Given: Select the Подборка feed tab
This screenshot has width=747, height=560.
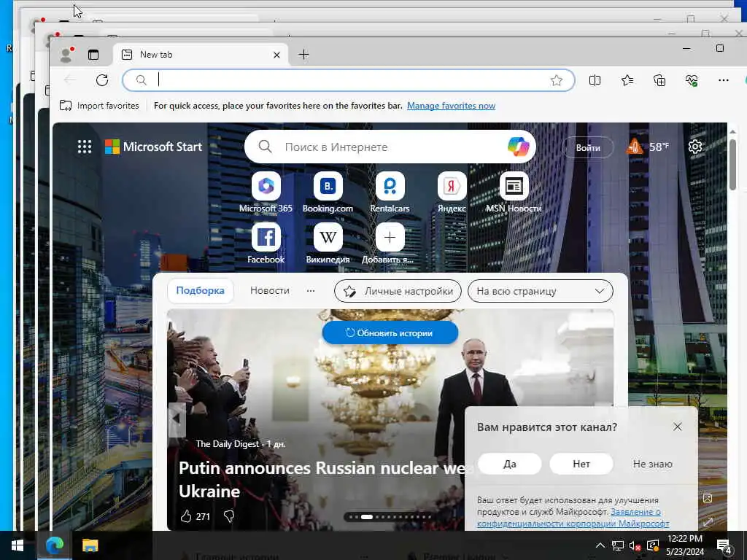Looking at the screenshot, I should click(x=200, y=290).
